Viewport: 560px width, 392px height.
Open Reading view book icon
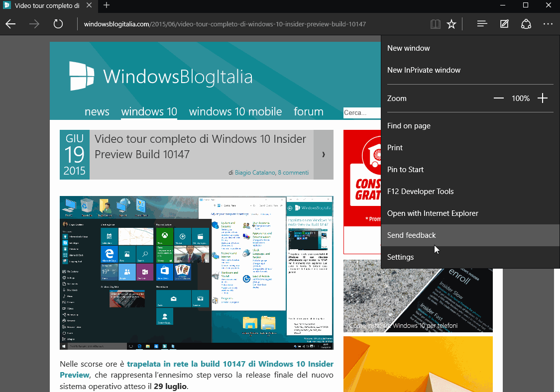coord(435,24)
